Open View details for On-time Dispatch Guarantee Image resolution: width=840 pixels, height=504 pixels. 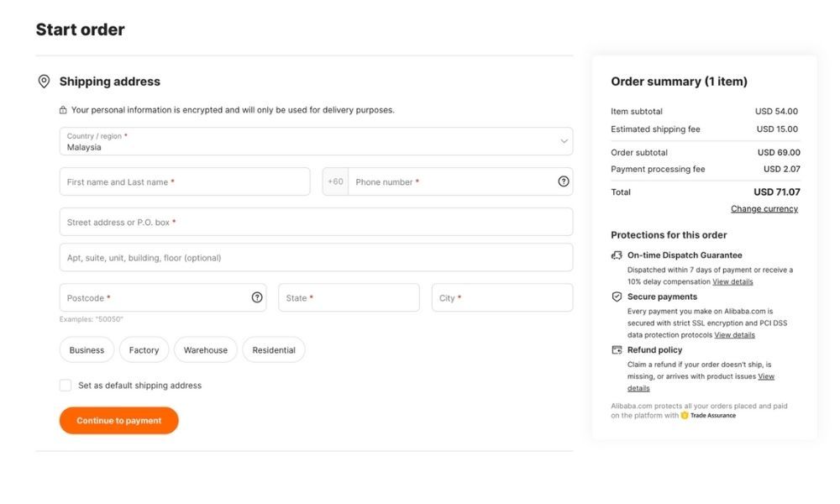[732, 281]
